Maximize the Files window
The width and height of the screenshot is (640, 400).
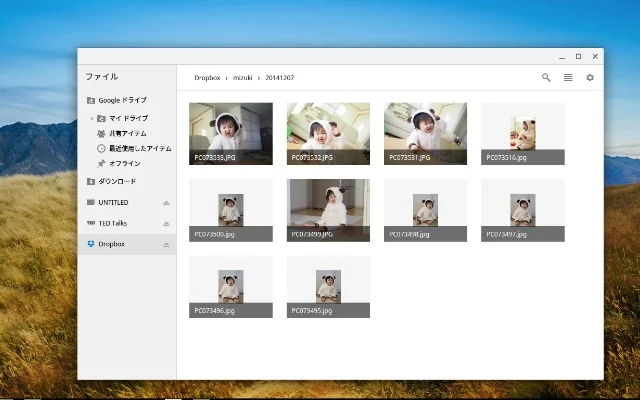(578, 57)
